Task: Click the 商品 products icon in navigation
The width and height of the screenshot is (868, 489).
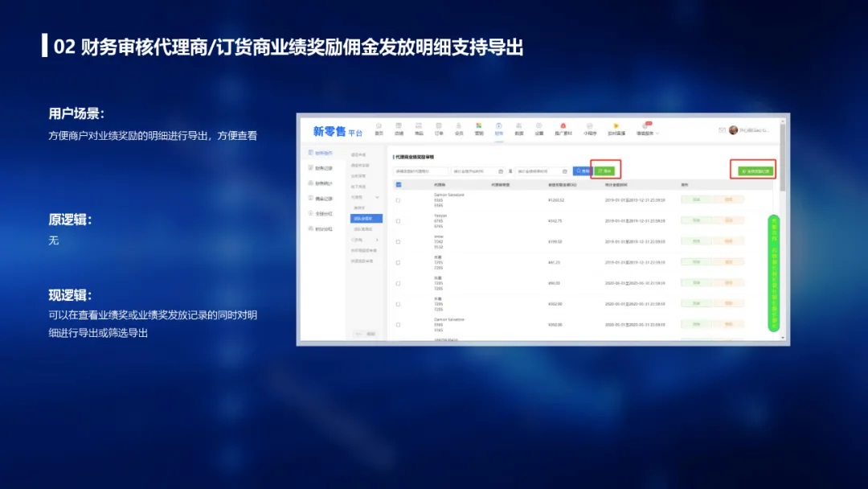Action: (x=419, y=128)
